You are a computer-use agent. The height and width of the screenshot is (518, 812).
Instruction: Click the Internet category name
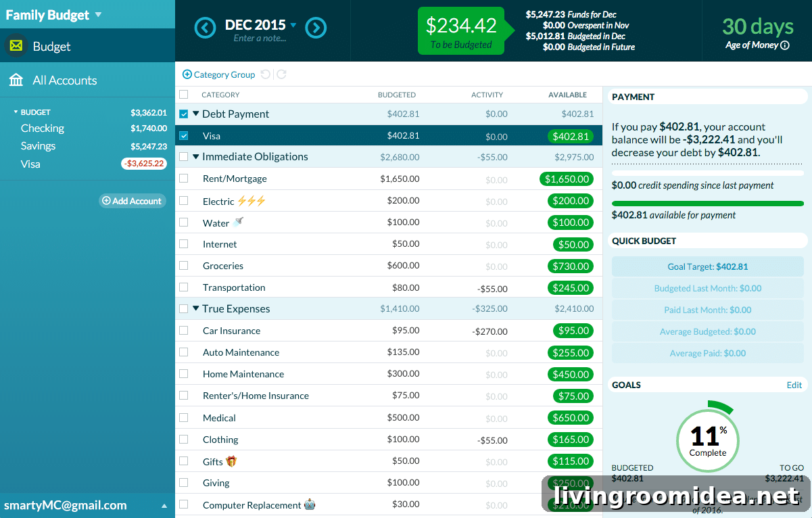coord(220,244)
